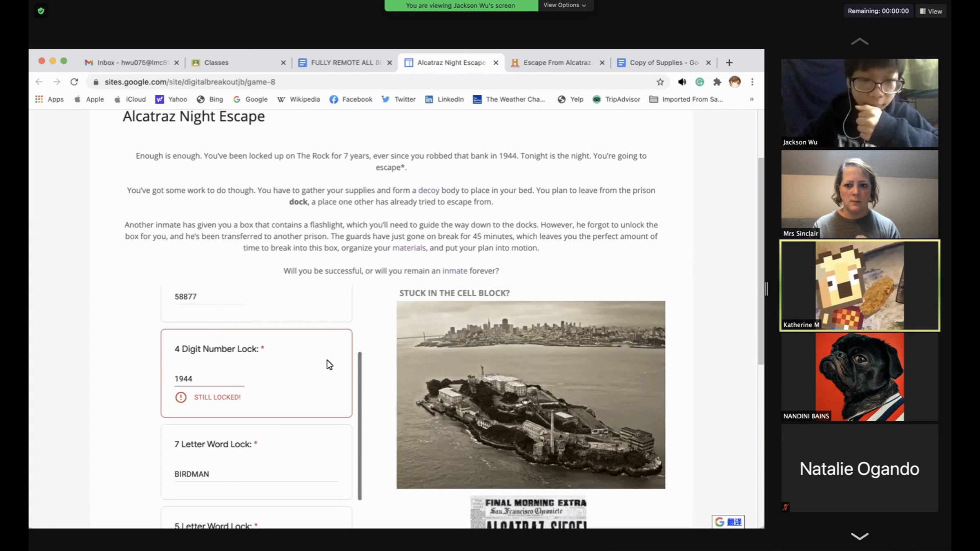Open the Wikipedia bookmark
Image resolution: width=980 pixels, height=551 pixels.
(298, 99)
